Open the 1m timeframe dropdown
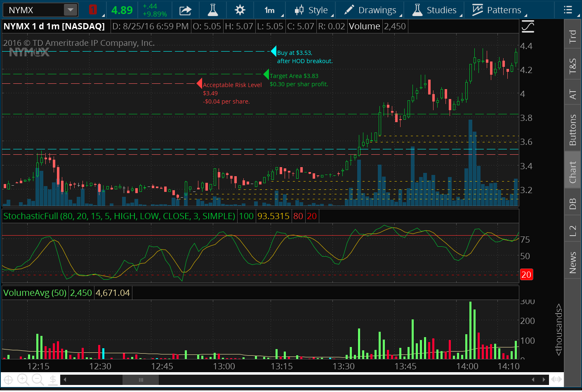582x392 pixels. pyautogui.click(x=269, y=10)
